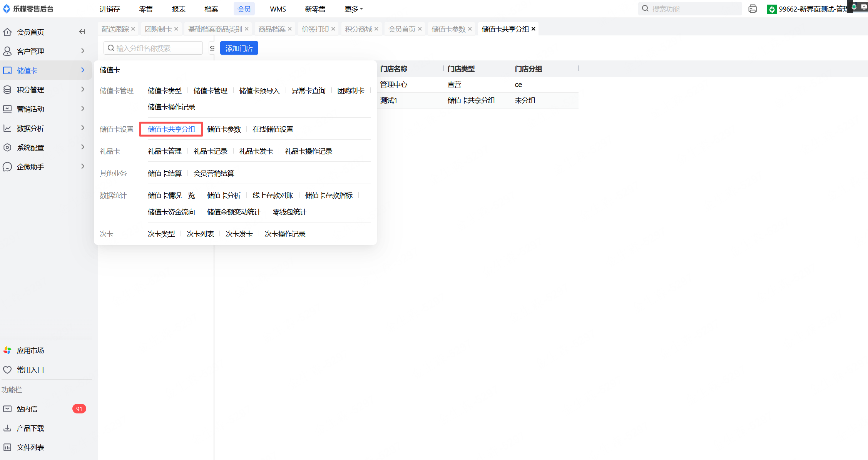Close the 积分商城 tab

coord(376,29)
